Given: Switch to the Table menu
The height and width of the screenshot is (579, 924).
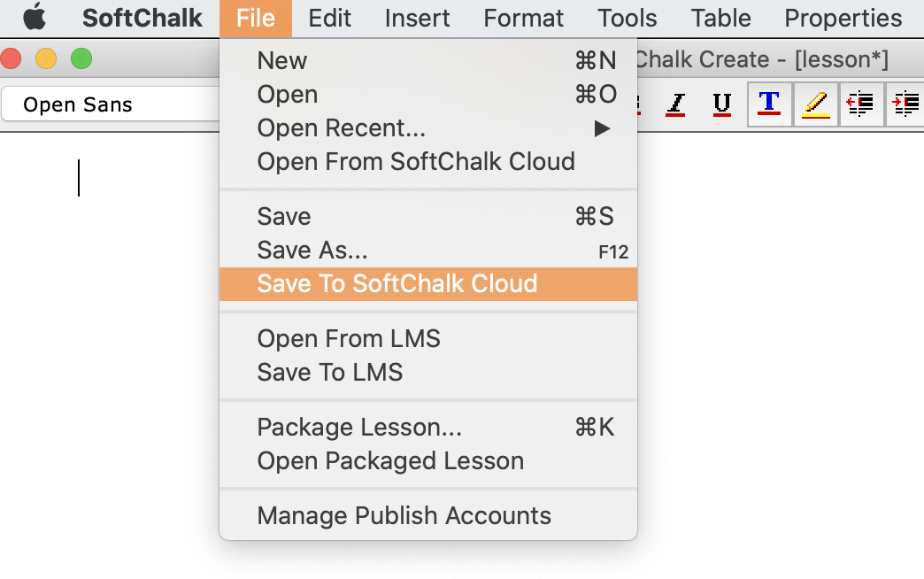Looking at the screenshot, I should coord(720,18).
